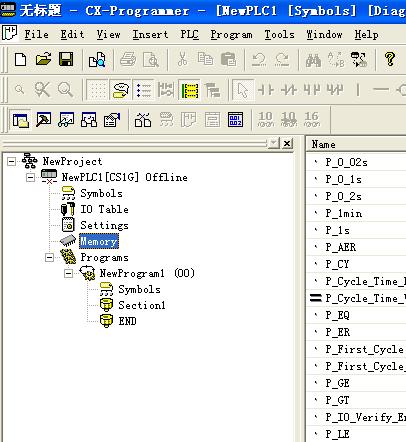The image size is (406, 442).
Task: Click the Find binoculars icon
Action: click(x=313, y=60)
